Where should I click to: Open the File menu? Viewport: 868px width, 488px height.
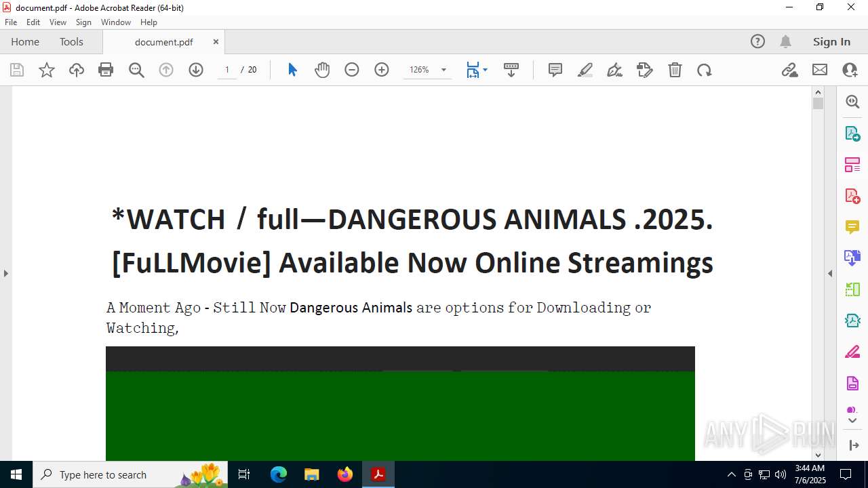(x=11, y=22)
